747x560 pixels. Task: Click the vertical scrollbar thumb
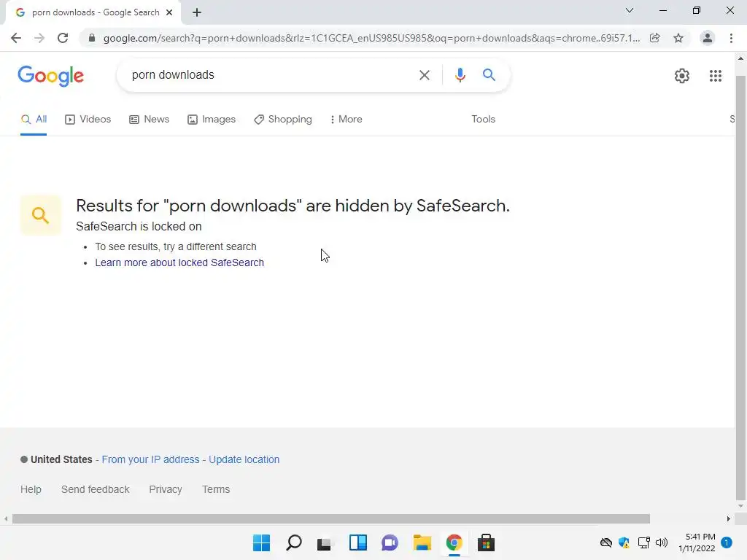coord(740,286)
